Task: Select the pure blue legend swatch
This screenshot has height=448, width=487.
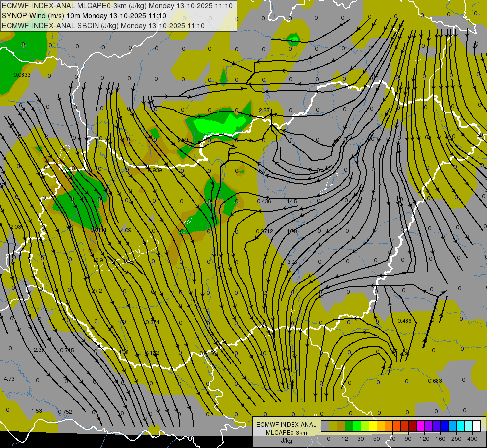Action: [444, 426]
